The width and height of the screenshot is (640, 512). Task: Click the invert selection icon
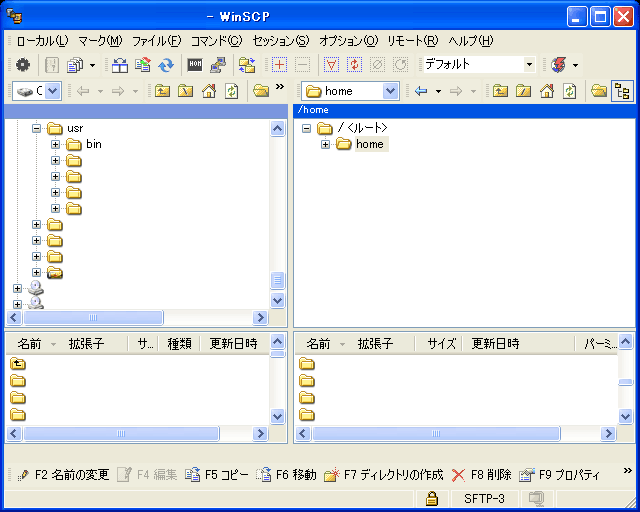point(354,65)
